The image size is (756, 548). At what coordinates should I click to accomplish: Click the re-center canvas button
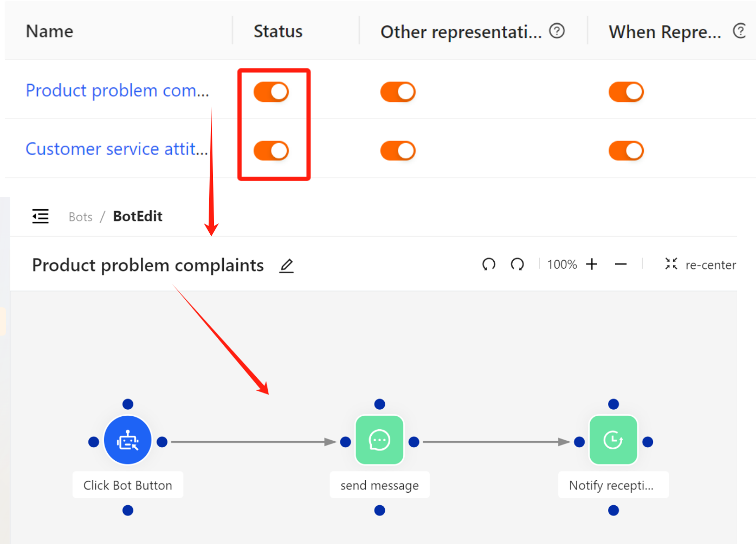(701, 265)
